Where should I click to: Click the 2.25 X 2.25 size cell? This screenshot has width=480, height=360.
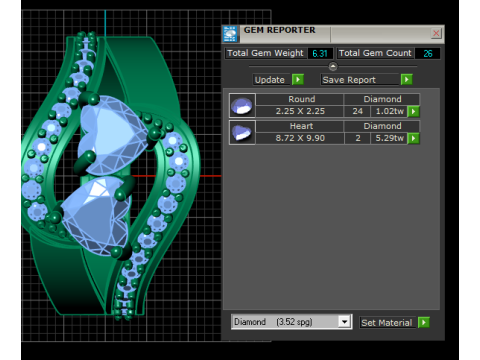pos(300,111)
